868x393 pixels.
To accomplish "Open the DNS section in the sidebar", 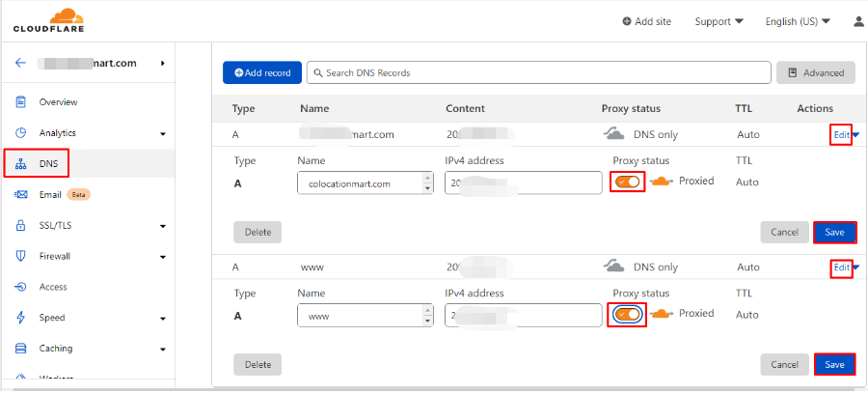I will (48, 164).
